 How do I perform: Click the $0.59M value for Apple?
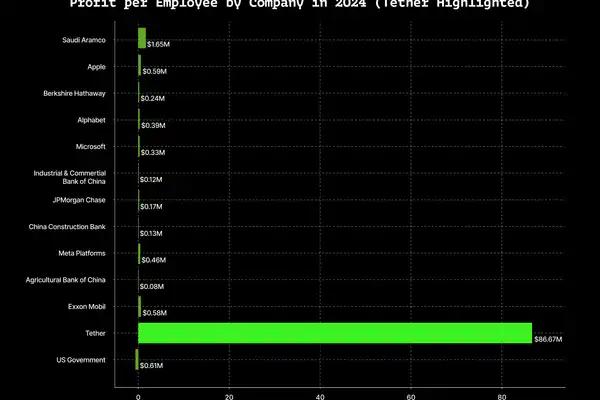[x=155, y=72]
